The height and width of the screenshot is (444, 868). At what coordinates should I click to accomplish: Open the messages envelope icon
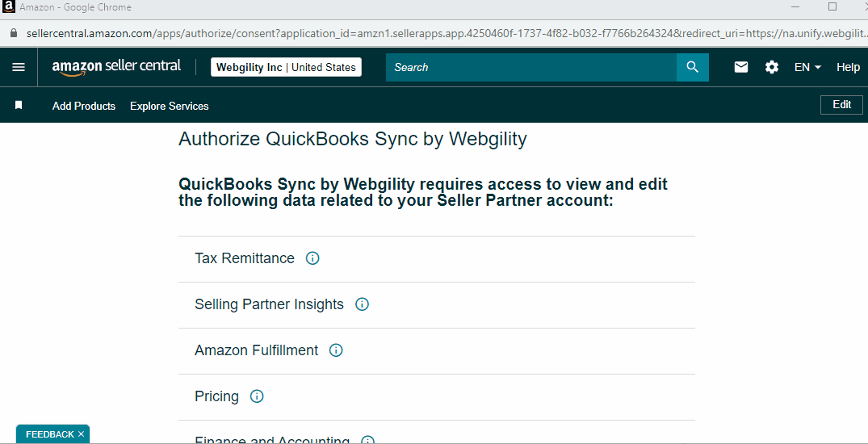coord(741,67)
